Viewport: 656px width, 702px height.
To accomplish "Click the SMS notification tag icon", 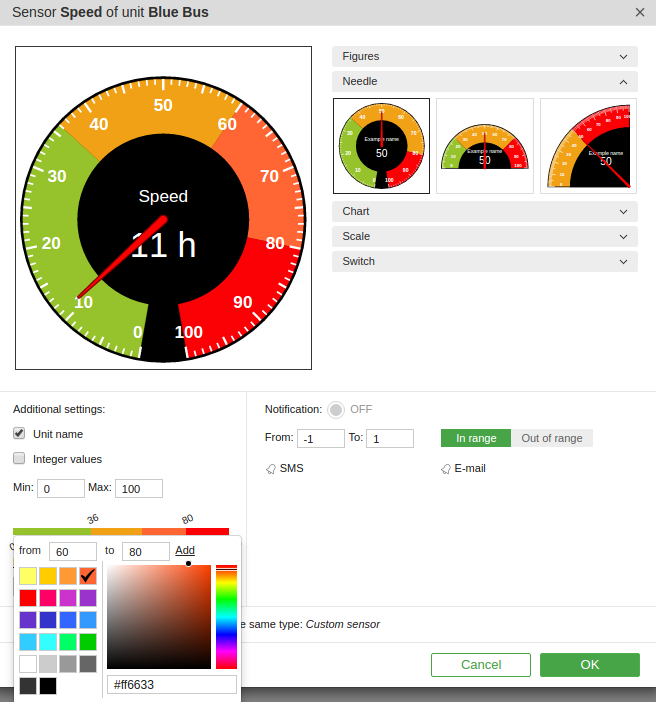I will 271,468.
